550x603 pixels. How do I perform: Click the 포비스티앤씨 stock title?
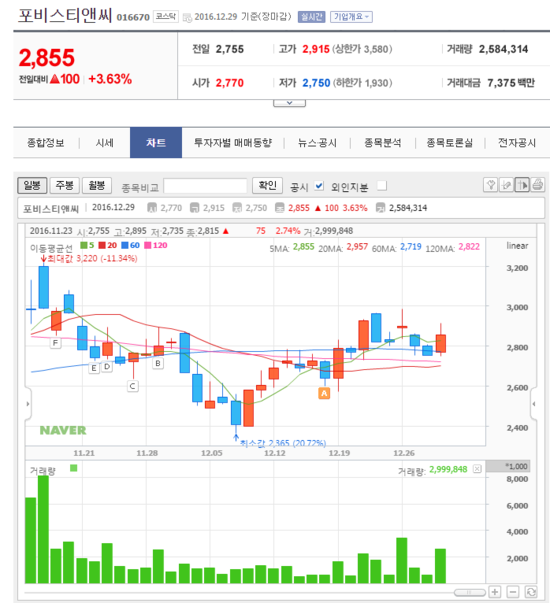[65, 16]
